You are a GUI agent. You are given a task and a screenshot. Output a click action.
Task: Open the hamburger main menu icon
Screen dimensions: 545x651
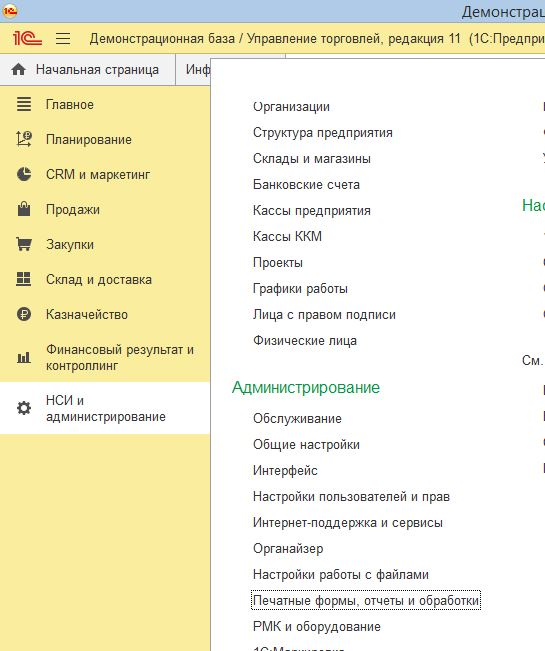pos(63,39)
